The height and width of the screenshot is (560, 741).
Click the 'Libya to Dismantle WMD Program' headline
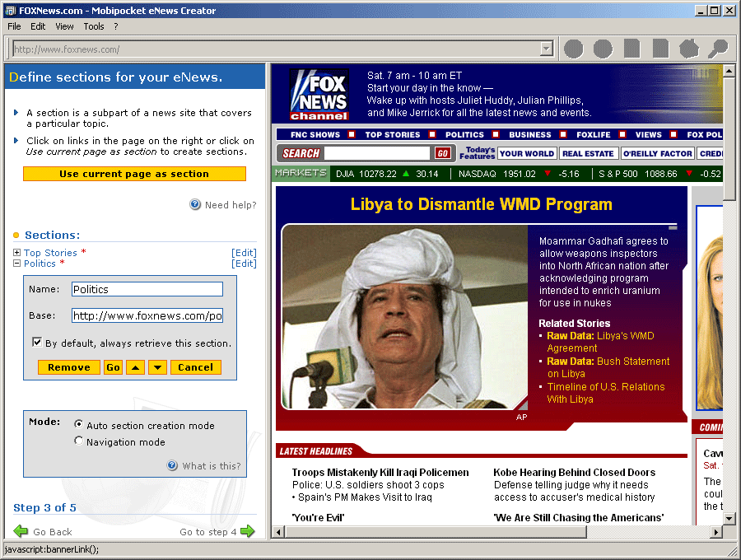coord(481,204)
